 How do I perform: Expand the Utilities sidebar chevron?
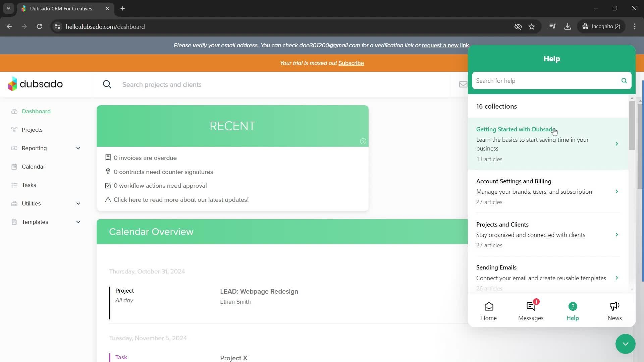coord(78,203)
